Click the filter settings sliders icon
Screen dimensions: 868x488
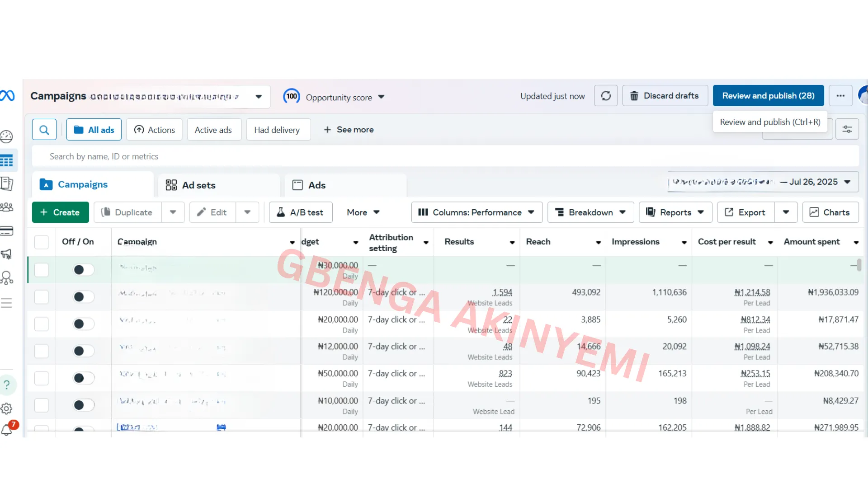click(847, 130)
